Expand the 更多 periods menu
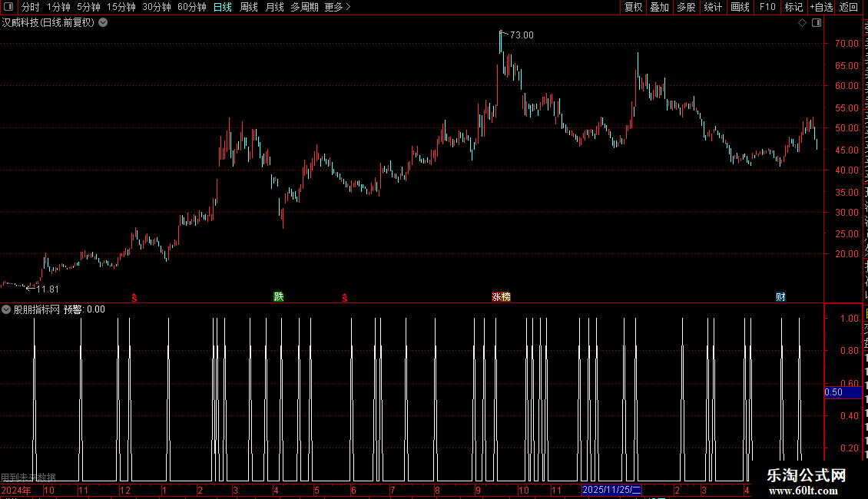This screenshot has width=868, height=499. click(x=337, y=7)
